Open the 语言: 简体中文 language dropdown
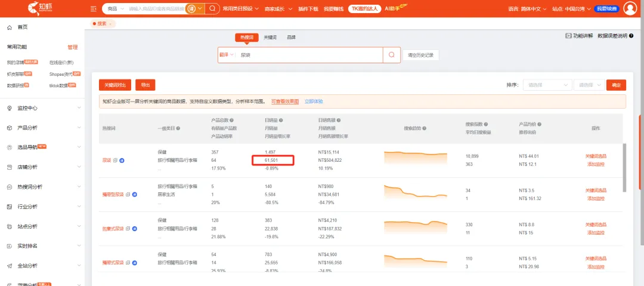Image resolution: width=644 pixels, height=286 pixels. coord(527,8)
